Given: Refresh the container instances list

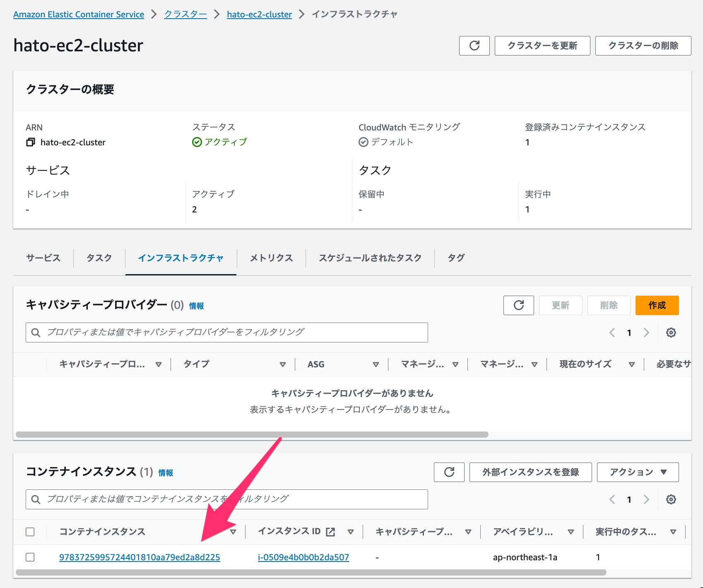Looking at the screenshot, I should [449, 472].
